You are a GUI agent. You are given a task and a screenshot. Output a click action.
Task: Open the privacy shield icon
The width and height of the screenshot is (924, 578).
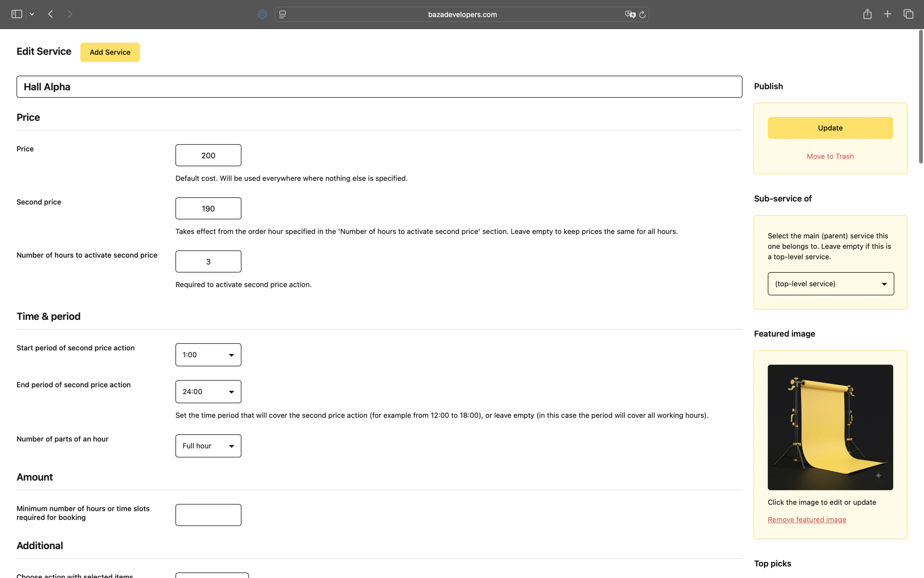click(262, 14)
